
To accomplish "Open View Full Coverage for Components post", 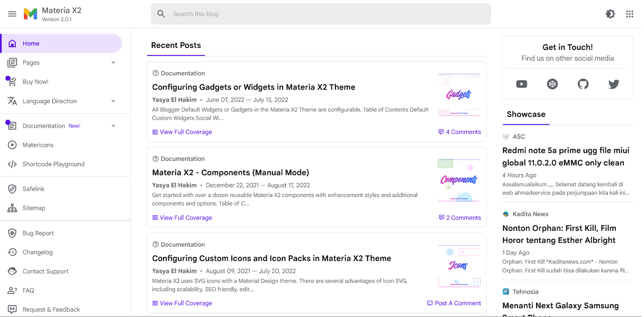I will (182, 218).
